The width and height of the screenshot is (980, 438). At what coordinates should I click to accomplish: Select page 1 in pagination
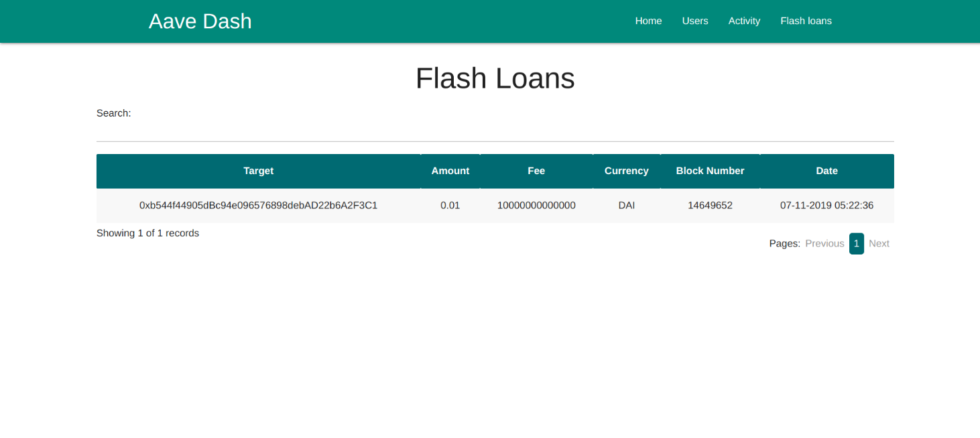857,244
